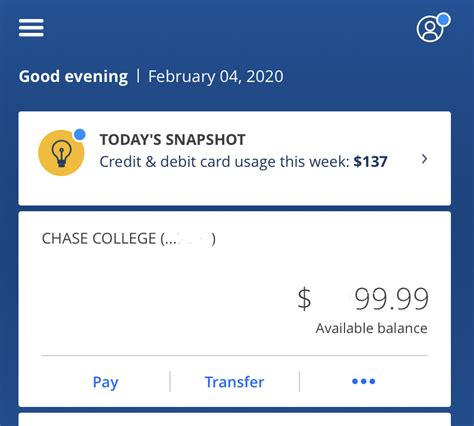Tap the Good evening greeting
Viewport: 474px width, 426px height.
click(73, 77)
